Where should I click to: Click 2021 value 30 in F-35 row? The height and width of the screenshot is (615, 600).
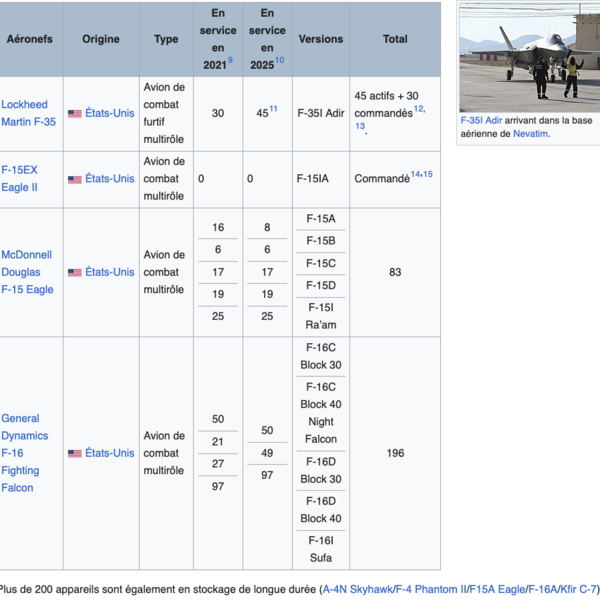(218, 113)
